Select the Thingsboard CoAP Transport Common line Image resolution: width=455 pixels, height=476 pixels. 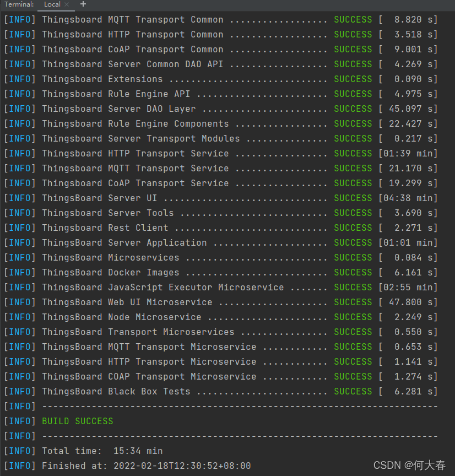pos(221,50)
